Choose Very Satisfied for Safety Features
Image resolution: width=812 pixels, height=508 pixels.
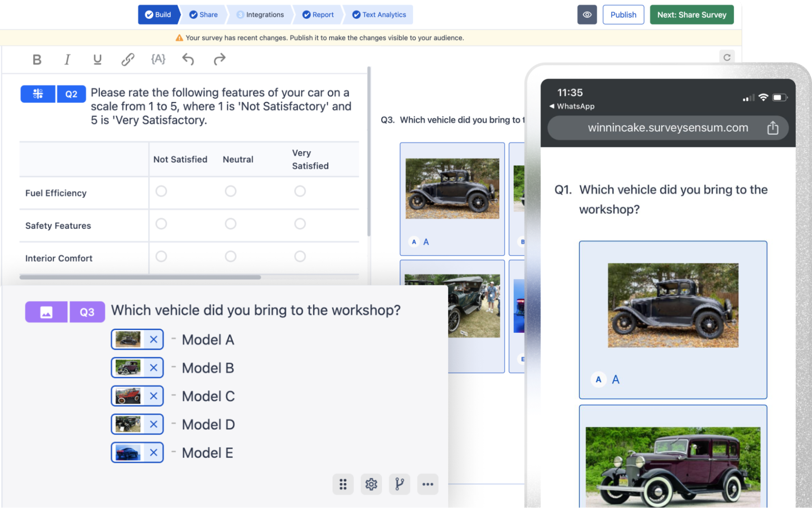(x=300, y=224)
